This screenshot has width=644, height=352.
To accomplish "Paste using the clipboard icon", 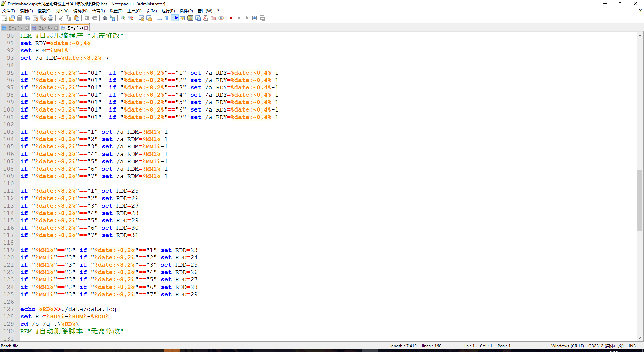I will point(76,18).
